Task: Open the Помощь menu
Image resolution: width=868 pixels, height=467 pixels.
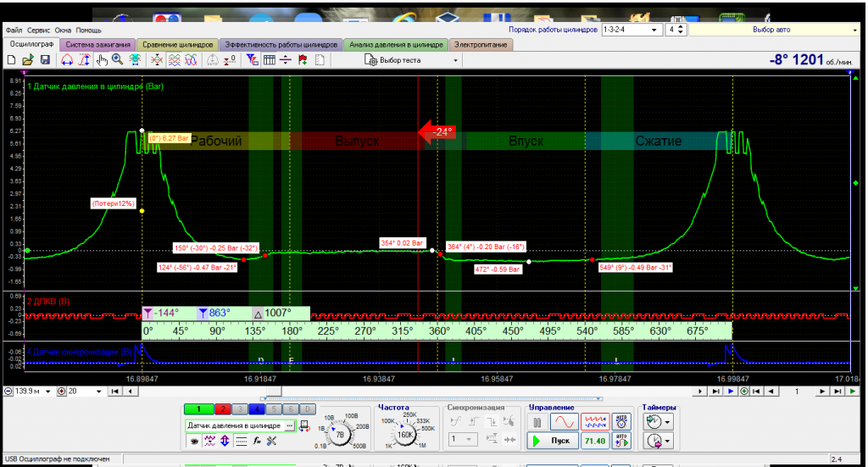Action: [88, 30]
